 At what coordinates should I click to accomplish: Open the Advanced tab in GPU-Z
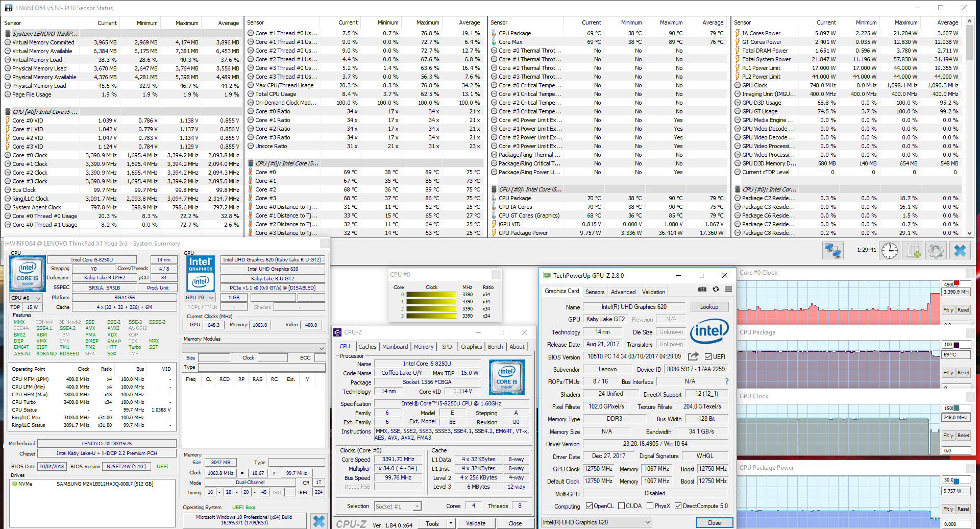pyautogui.click(x=623, y=292)
